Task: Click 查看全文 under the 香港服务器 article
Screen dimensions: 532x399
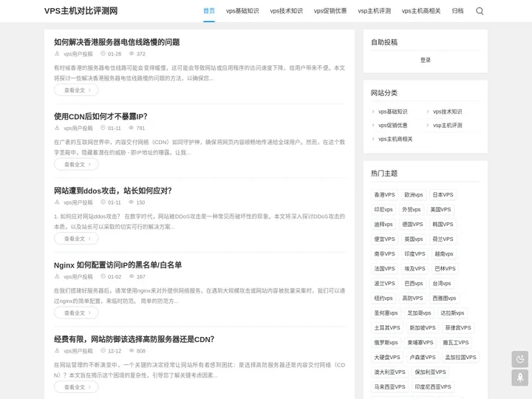Action: click(x=76, y=90)
